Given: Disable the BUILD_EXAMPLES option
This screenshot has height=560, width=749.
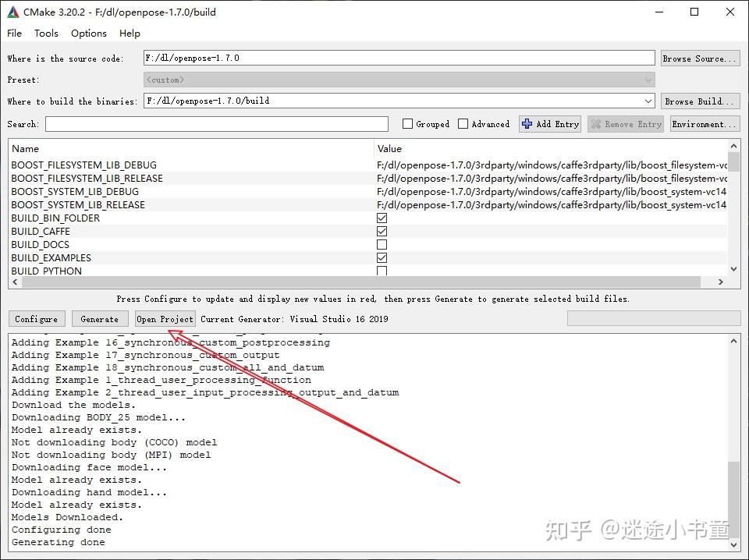Looking at the screenshot, I should tap(382, 257).
